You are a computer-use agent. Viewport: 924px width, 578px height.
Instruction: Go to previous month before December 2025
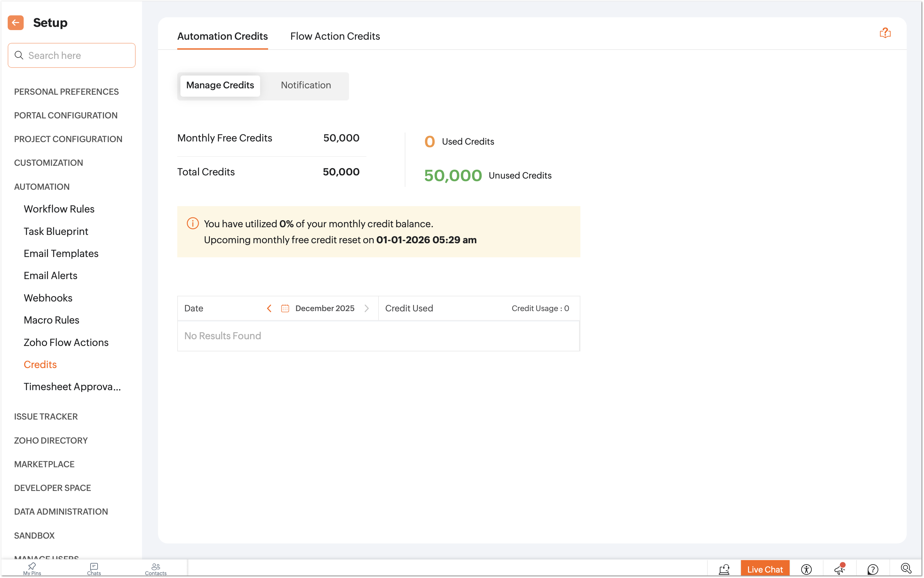point(269,308)
